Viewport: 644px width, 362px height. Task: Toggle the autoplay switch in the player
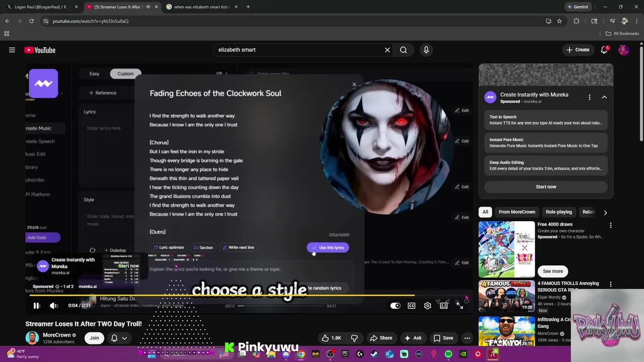[x=395, y=305]
